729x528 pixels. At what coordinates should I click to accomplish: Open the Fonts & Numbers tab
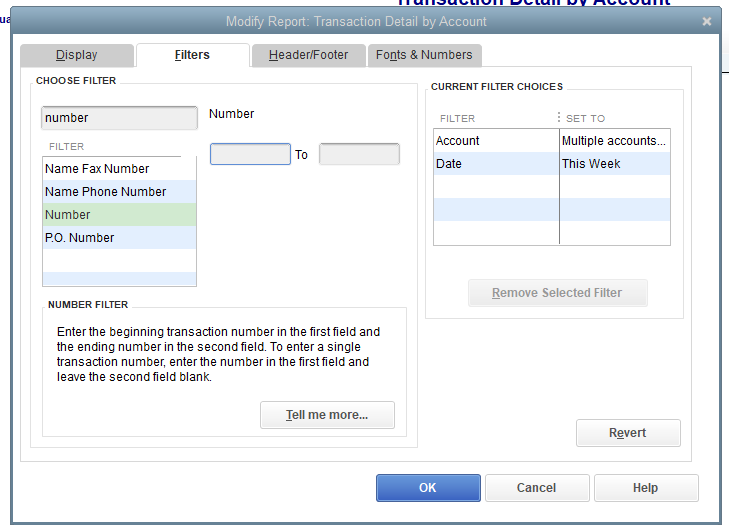pyautogui.click(x=424, y=55)
